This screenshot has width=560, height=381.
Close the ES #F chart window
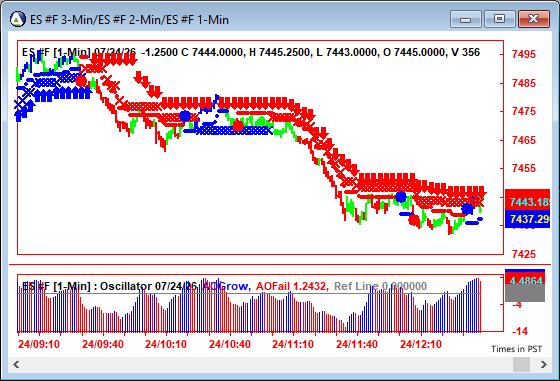click(534, 19)
